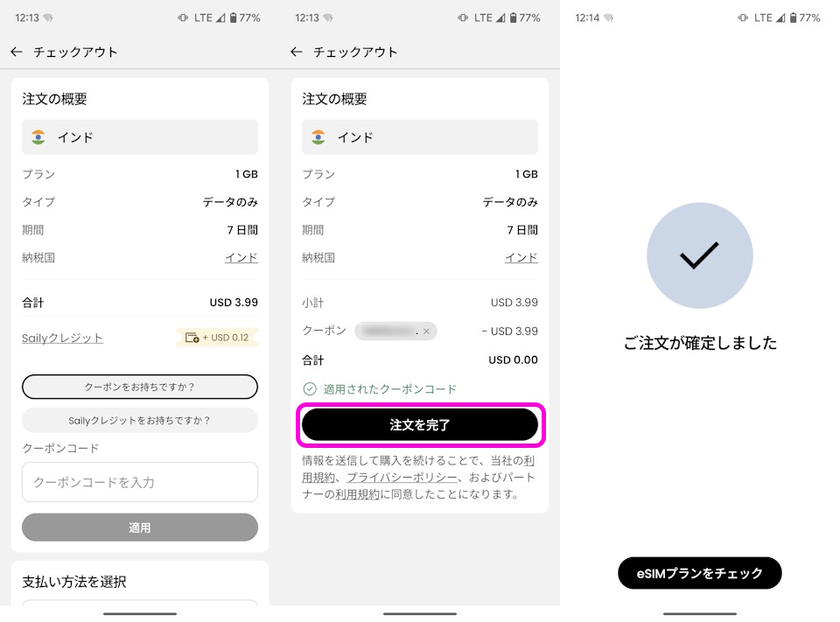Image resolution: width=840 pixels, height=622 pixels.
Task: Tap the クーポンをお持ちですか？ option
Action: (x=140, y=387)
